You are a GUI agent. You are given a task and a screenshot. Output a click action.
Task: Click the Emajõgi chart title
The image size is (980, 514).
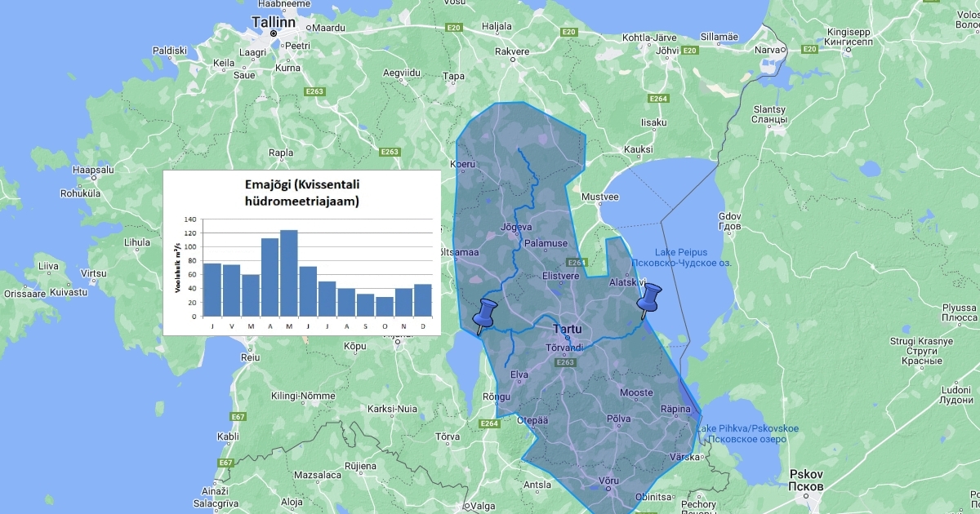point(301,193)
